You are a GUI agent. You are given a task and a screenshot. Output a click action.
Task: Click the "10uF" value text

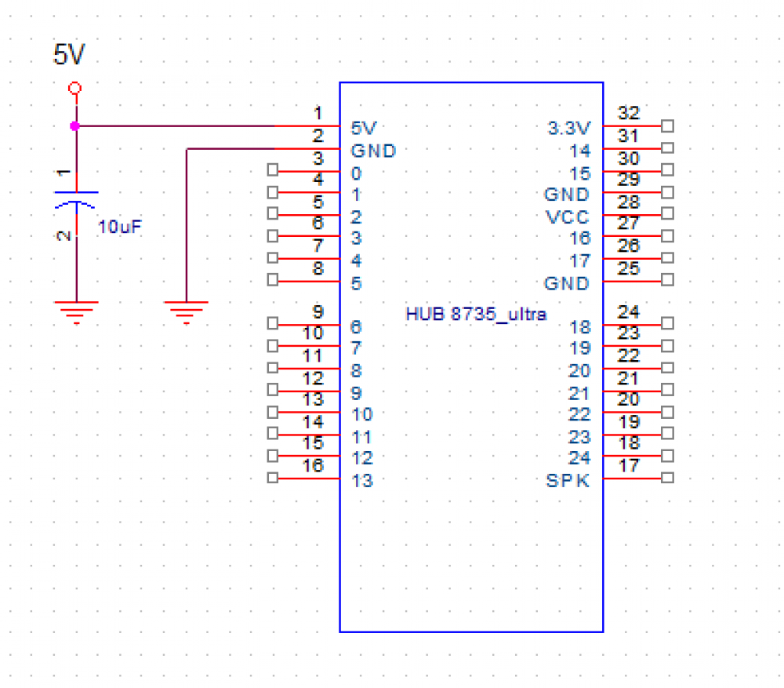click(121, 228)
